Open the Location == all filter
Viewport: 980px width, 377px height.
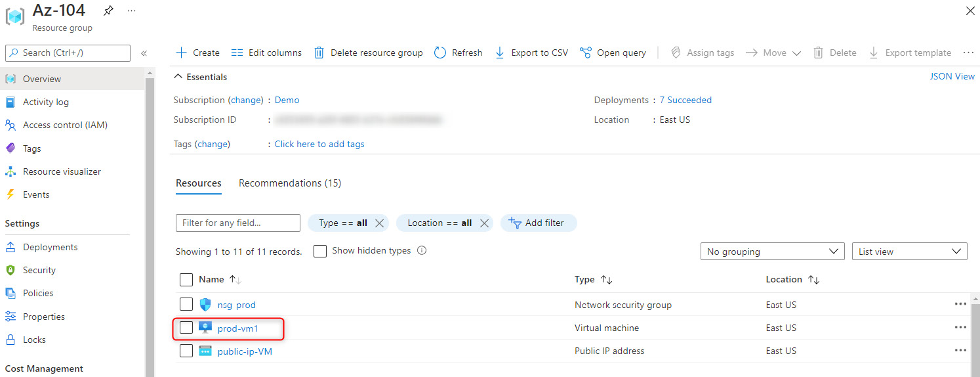coord(439,223)
